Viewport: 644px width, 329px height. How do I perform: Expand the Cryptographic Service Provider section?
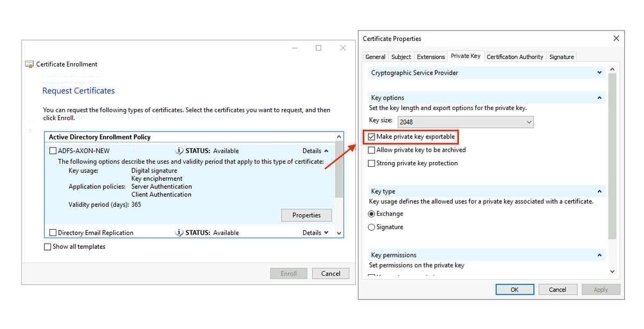[x=599, y=72]
